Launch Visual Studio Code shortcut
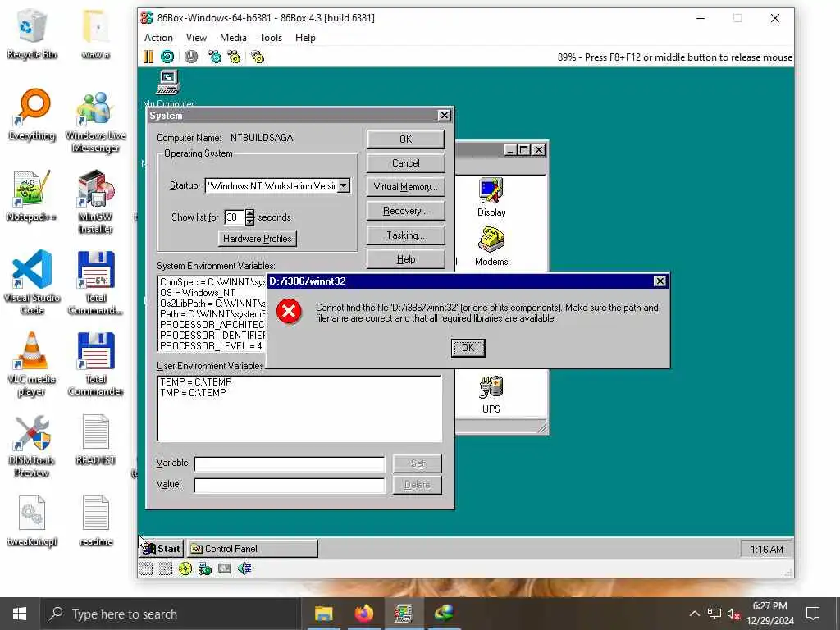840x630 pixels. (32, 283)
